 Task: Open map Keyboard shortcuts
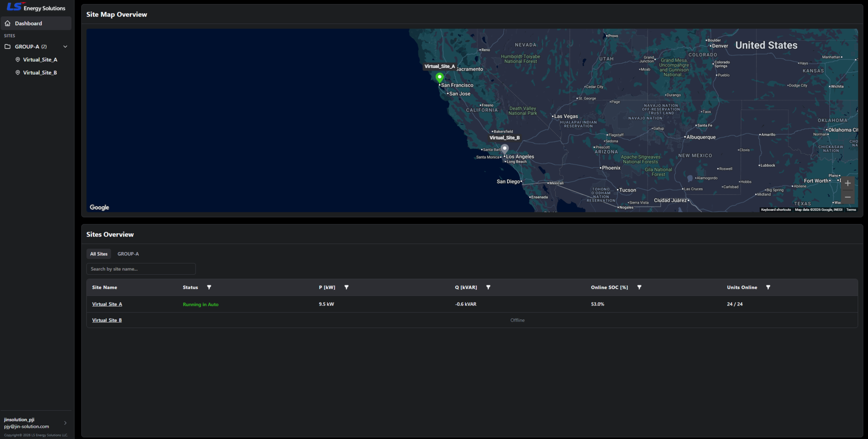tap(776, 210)
